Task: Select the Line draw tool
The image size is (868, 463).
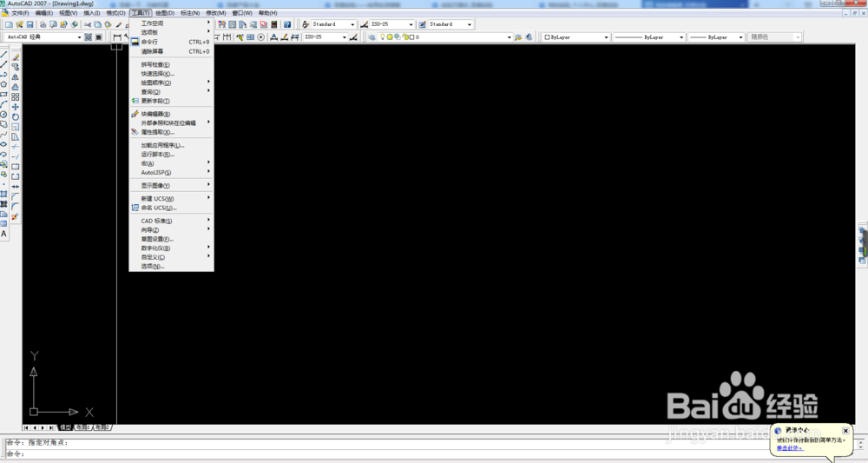Action: [x=3, y=54]
